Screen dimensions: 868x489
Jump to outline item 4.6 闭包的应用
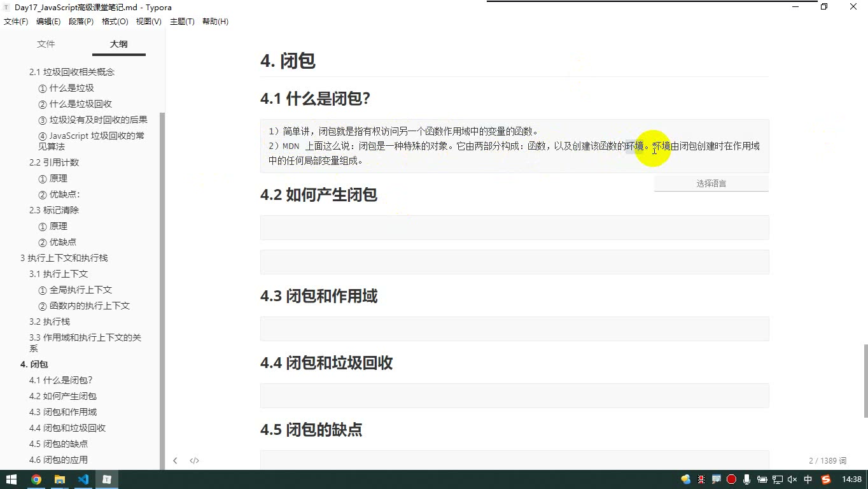(59, 460)
